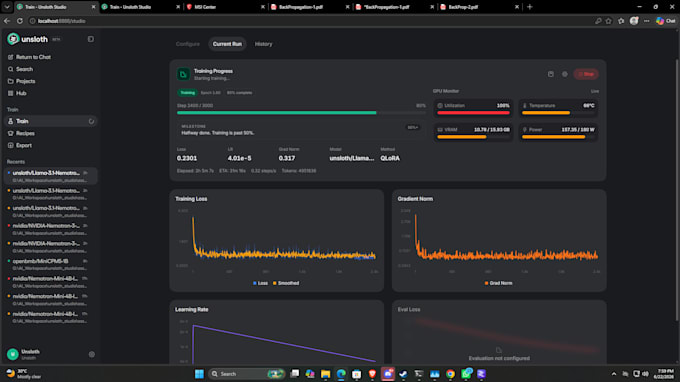Favorite this page star icon
The height and width of the screenshot is (382, 680).
coord(608,21)
